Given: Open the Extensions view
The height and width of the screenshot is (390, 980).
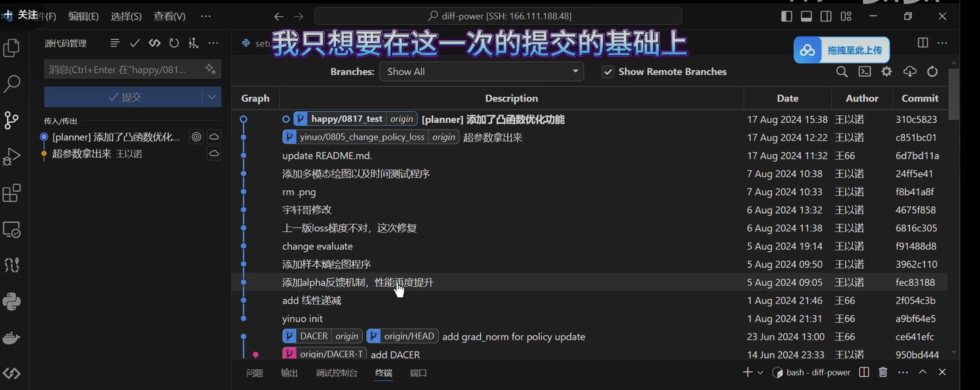Looking at the screenshot, I should click(x=11, y=193).
